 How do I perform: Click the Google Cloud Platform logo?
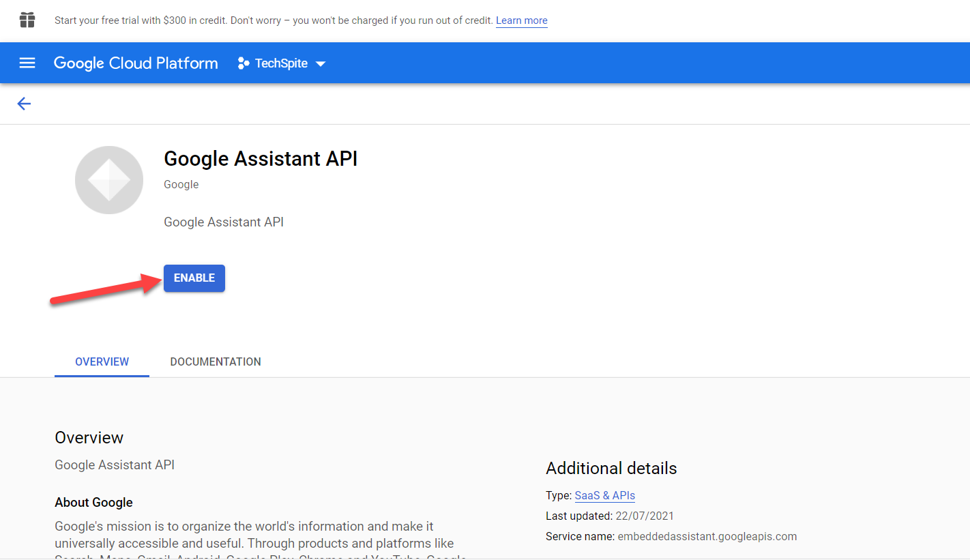(x=136, y=63)
